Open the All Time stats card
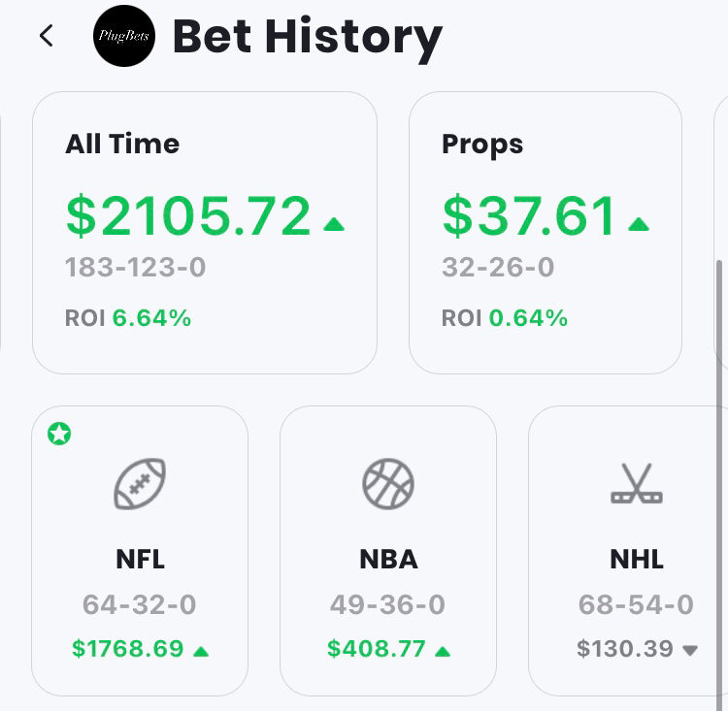 pyautogui.click(x=205, y=233)
